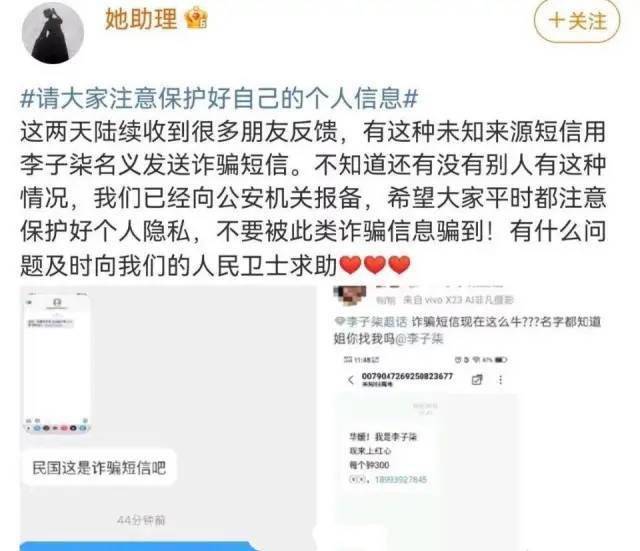
Task: Open the three-dot menu in SMS header
Action: pyautogui.click(x=500, y=380)
